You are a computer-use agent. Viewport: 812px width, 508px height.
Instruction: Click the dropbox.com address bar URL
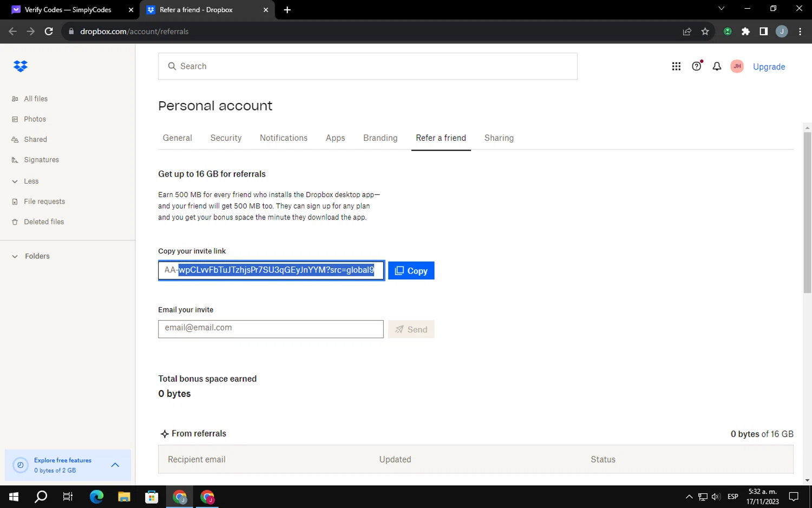tap(134, 31)
